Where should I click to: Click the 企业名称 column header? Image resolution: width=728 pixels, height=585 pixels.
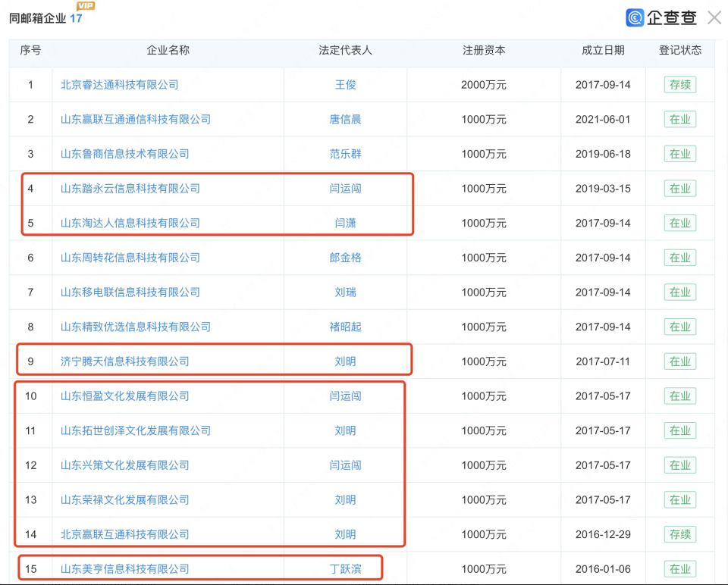(168, 50)
